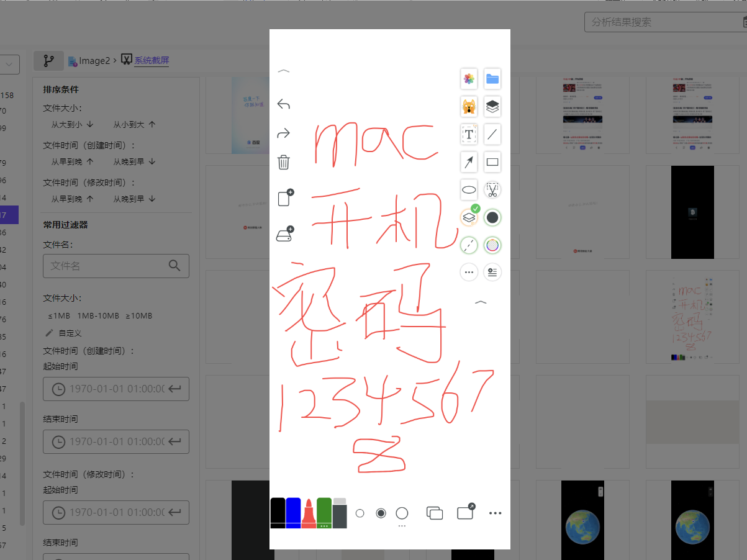Sort created time 从晚到早
This screenshot has height=560, width=747.
click(134, 161)
